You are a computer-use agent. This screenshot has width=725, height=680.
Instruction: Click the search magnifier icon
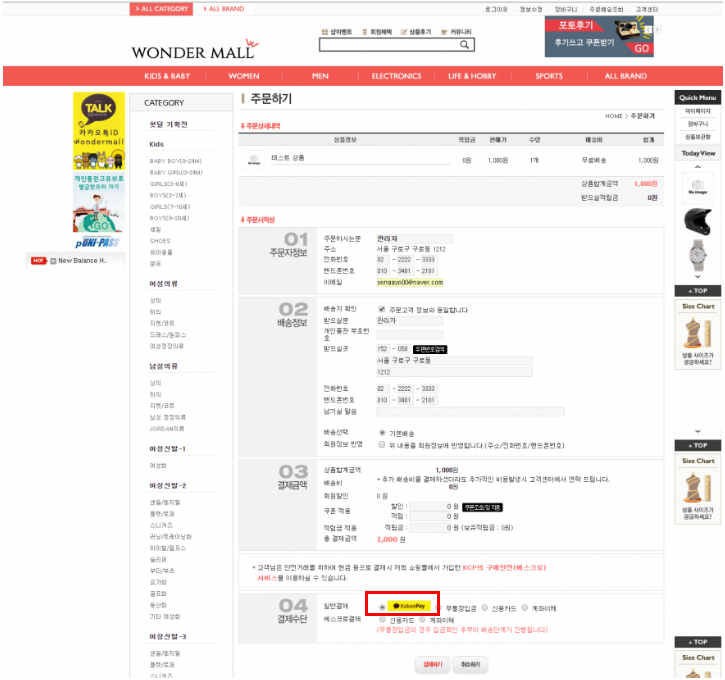pyautogui.click(x=465, y=45)
